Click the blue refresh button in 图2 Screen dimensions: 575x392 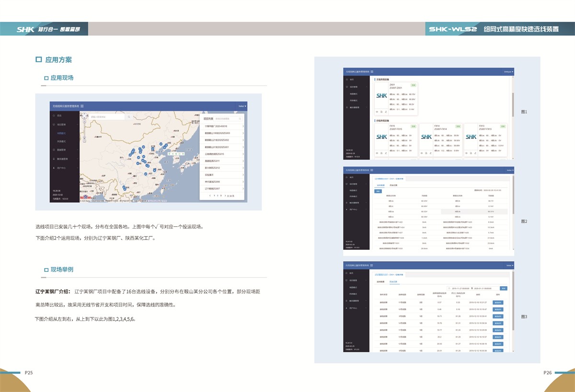tap(378, 191)
